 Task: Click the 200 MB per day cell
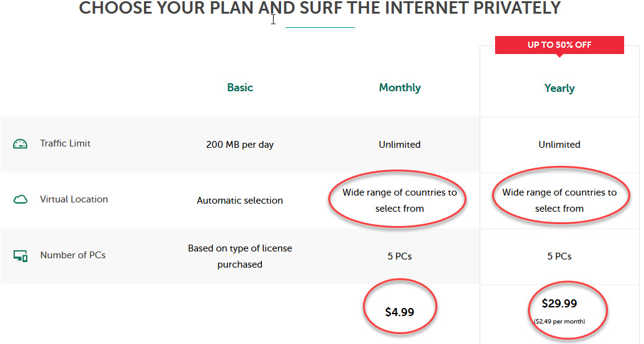pyautogui.click(x=240, y=145)
